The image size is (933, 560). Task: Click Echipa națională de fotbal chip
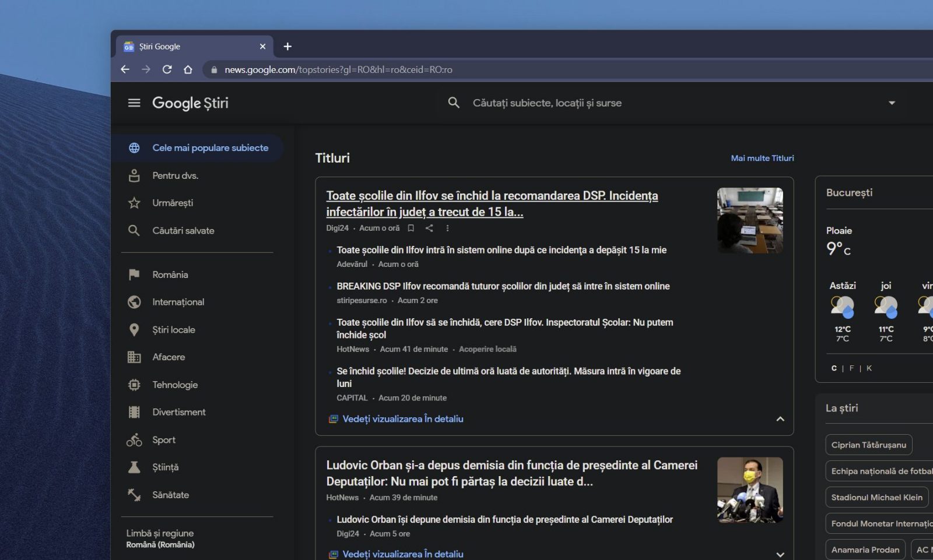[879, 471]
